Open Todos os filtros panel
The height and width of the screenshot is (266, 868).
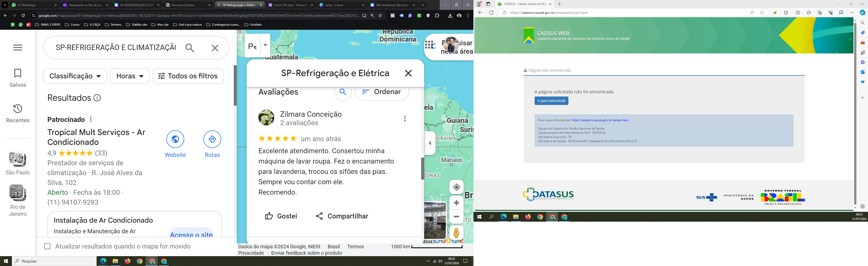188,76
